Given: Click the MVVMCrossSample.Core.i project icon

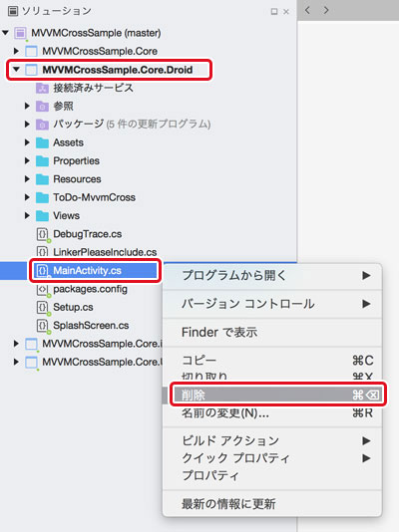Looking at the screenshot, I should point(31,344).
